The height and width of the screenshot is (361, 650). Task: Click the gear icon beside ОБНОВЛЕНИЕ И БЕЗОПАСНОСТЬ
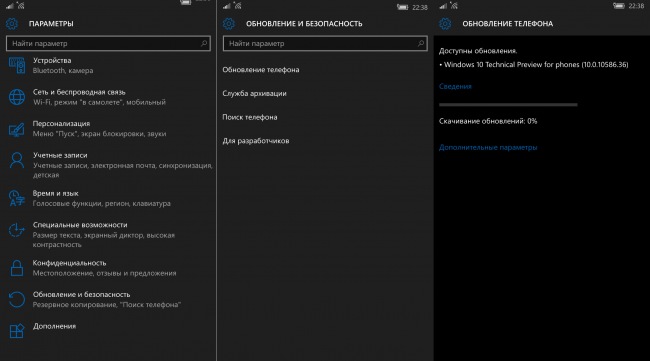coord(228,24)
